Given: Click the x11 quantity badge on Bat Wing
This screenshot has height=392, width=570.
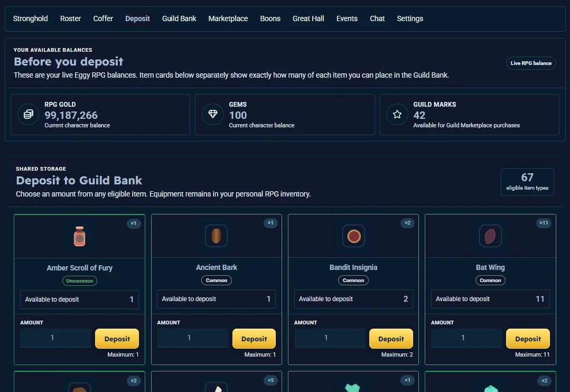Looking at the screenshot, I should (x=544, y=223).
